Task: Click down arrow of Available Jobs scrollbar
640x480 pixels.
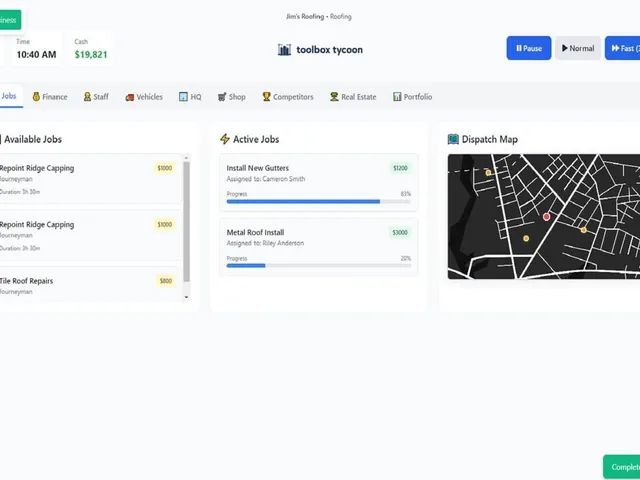Action: coord(187,297)
